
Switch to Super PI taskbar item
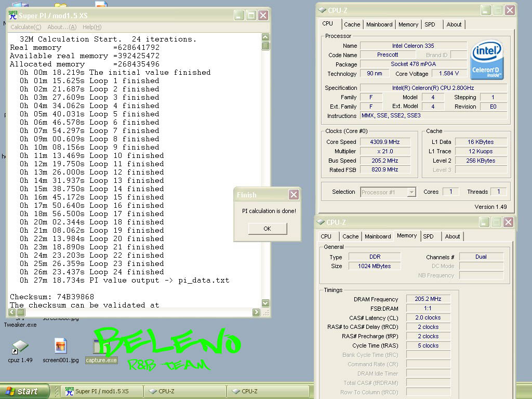tap(101, 391)
